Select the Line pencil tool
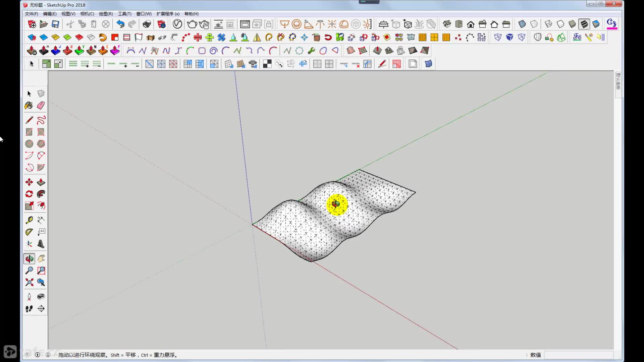Viewport: 644px width, 362px height. coord(29,120)
